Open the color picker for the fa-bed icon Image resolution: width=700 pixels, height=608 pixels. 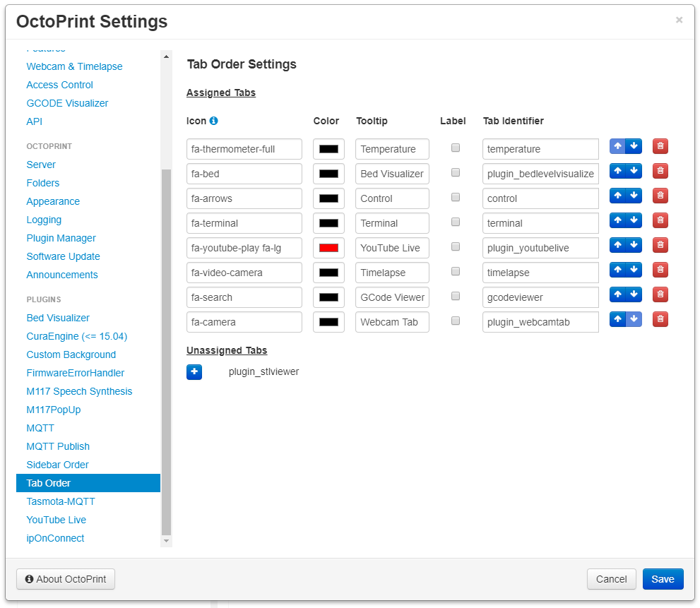(328, 173)
